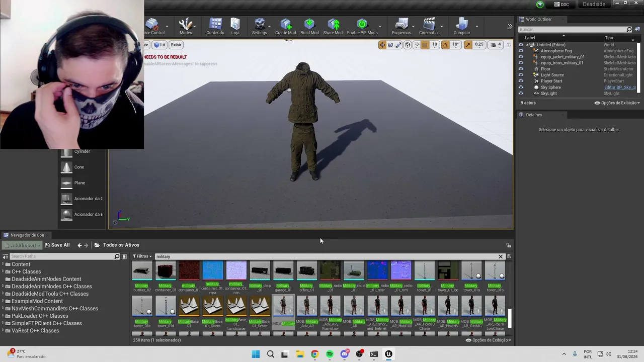Select the scale gizmo tool in viewport

[x=398, y=45]
